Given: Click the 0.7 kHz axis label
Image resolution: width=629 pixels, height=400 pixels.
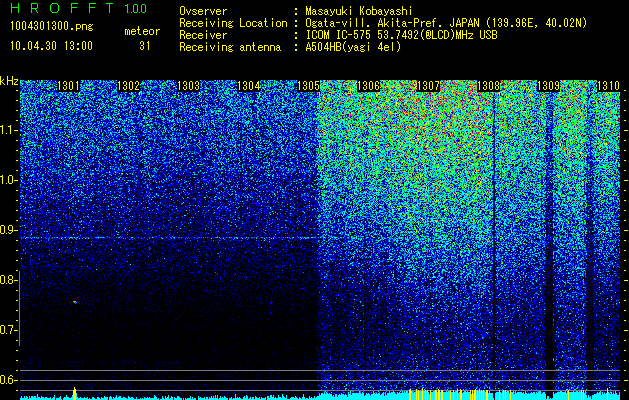Looking at the screenshot, I should click(x=8, y=330).
